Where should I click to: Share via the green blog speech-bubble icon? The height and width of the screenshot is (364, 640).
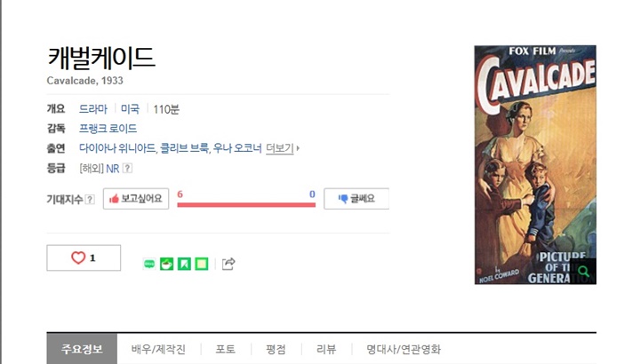tap(149, 265)
